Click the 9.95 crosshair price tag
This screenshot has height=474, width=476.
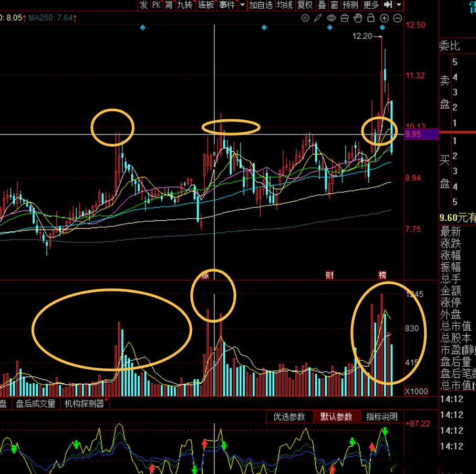(421, 134)
